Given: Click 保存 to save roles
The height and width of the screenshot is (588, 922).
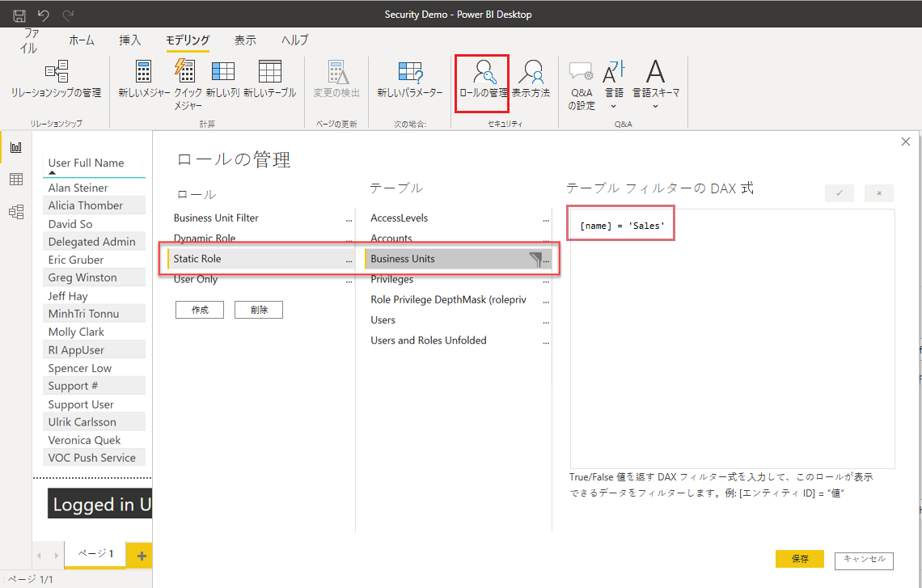Looking at the screenshot, I should click(799, 559).
